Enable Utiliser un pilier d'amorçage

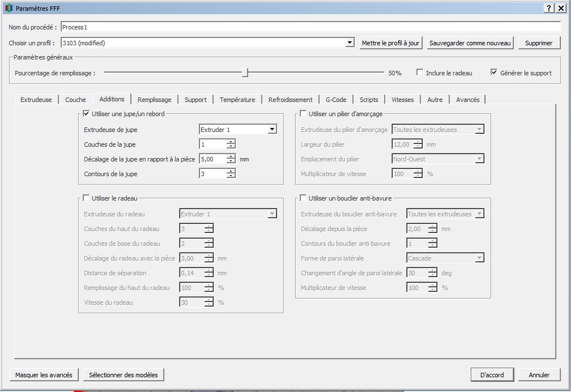pos(304,114)
